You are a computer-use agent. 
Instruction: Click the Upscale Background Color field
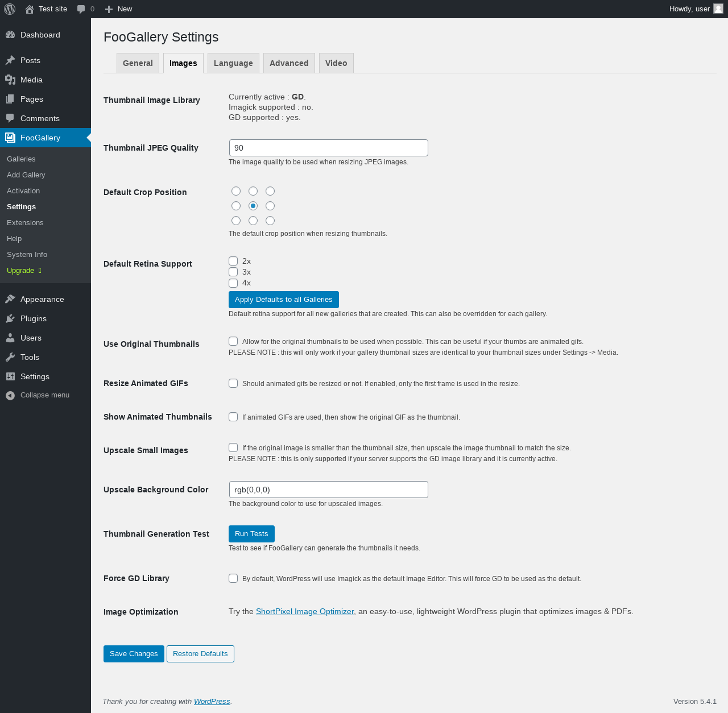328,490
